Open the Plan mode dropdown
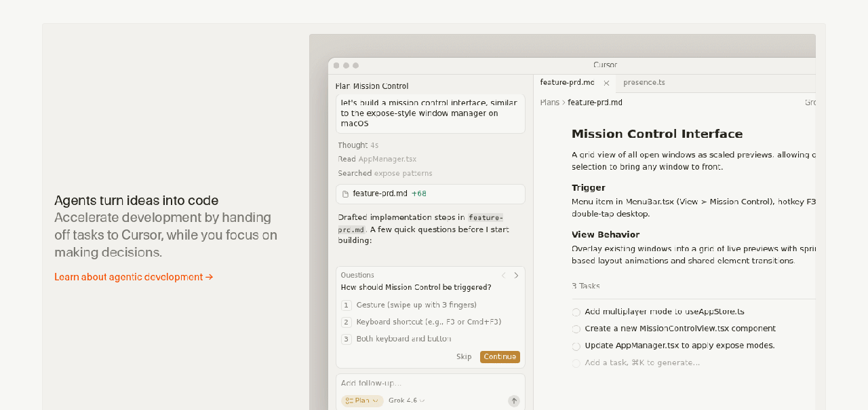Image resolution: width=868 pixels, height=410 pixels. click(362, 401)
